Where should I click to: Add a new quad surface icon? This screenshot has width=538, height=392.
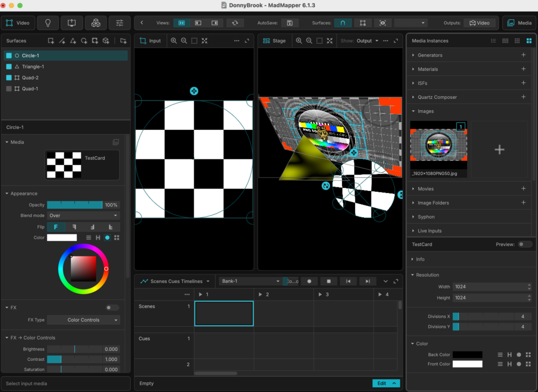pyautogui.click(x=51, y=41)
